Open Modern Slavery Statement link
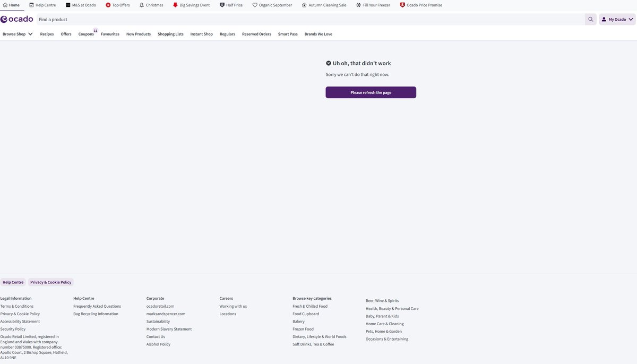This screenshot has height=364, width=637. [x=169, y=329]
